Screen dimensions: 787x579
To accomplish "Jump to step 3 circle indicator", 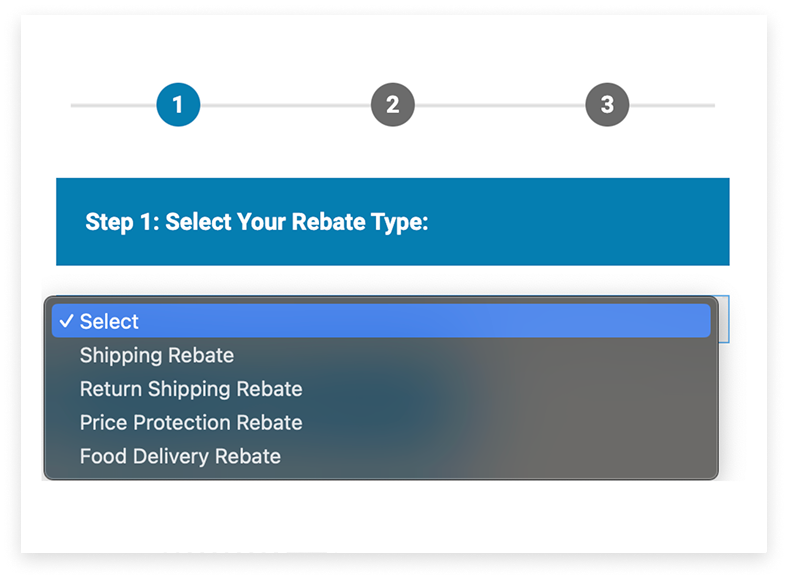I will pos(607,104).
